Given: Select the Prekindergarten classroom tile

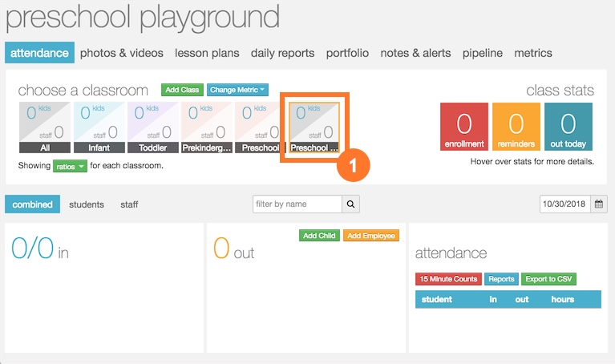Looking at the screenshot, I should (206, 127).
